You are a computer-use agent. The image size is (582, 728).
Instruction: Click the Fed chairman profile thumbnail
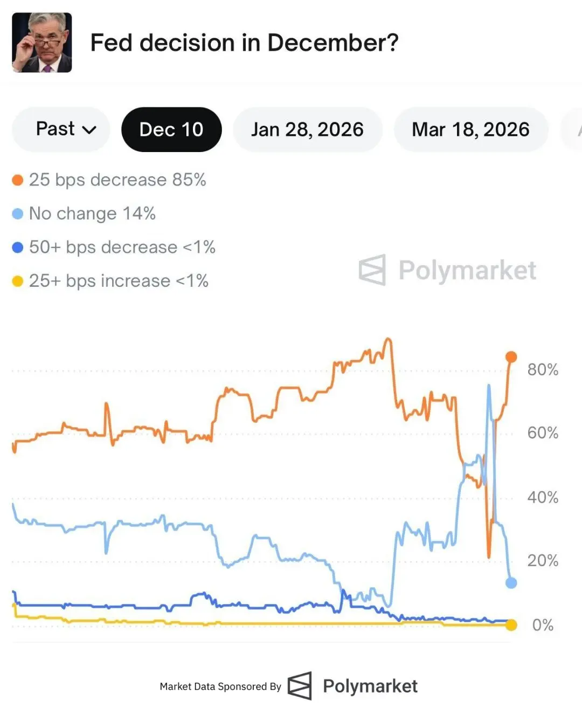coord(42,43)
